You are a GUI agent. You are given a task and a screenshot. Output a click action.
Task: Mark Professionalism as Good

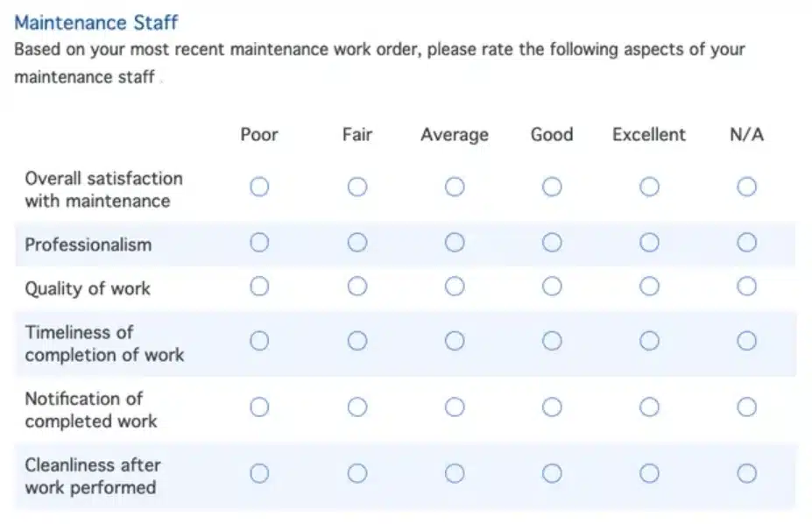tap(552, 243)
